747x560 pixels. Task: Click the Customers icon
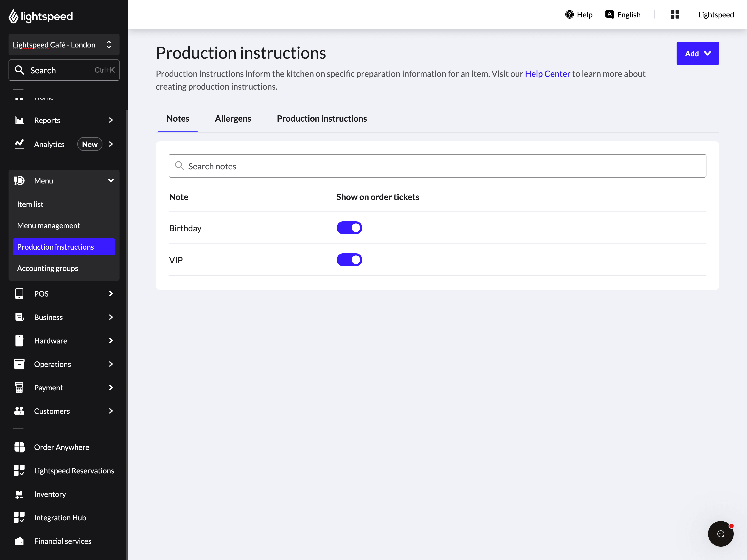pos(19,411)
